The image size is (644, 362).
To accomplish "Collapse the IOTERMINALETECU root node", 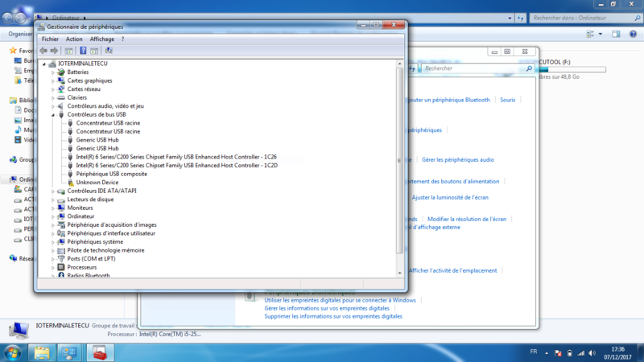I will pyautogui.click(x=44, y=64).
